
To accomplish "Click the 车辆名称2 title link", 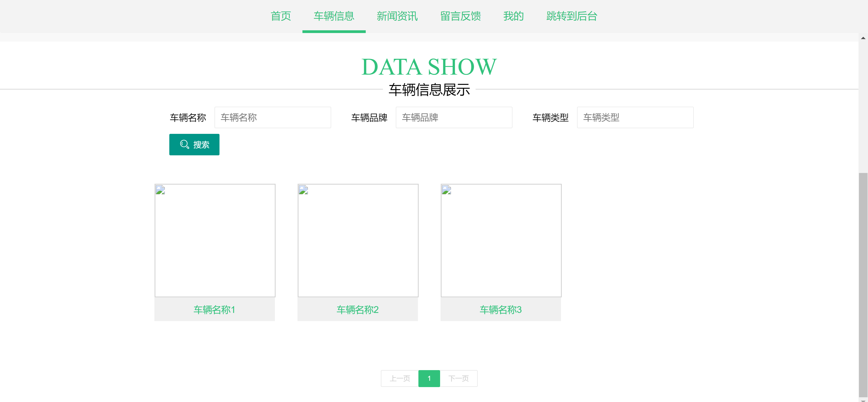I will (x=358, y=309).
